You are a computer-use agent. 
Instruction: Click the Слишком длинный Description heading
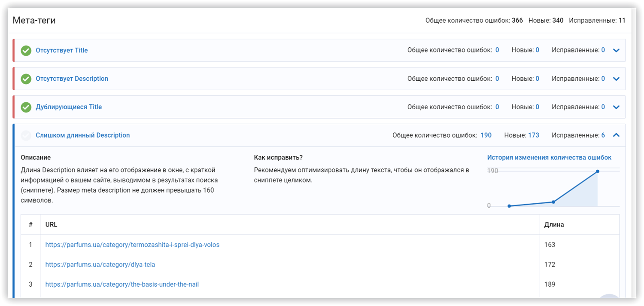click(83, 135)
